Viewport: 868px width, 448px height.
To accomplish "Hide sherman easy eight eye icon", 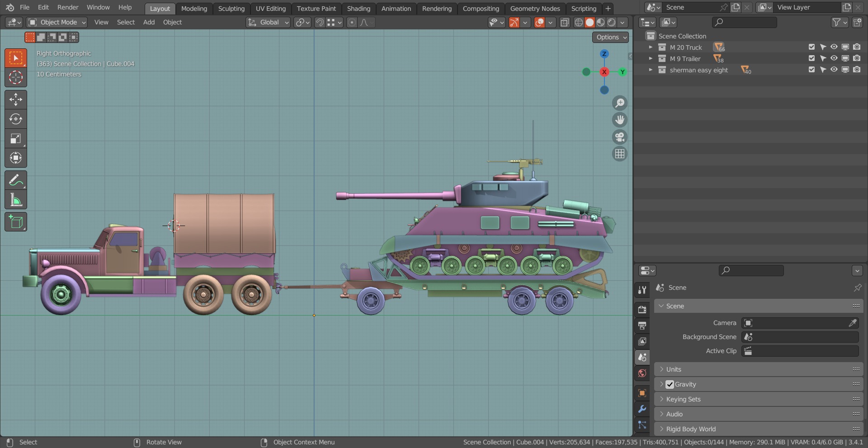I will pyautogui.click(x=834, y=70).
